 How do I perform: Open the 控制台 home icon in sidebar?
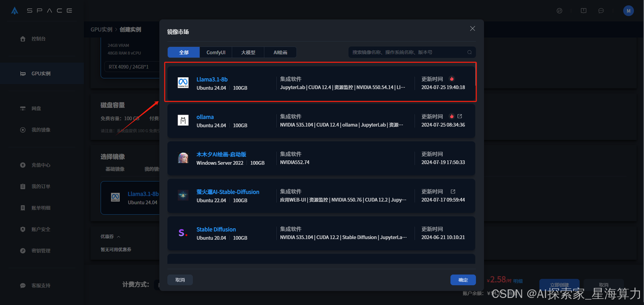(23, 39)
